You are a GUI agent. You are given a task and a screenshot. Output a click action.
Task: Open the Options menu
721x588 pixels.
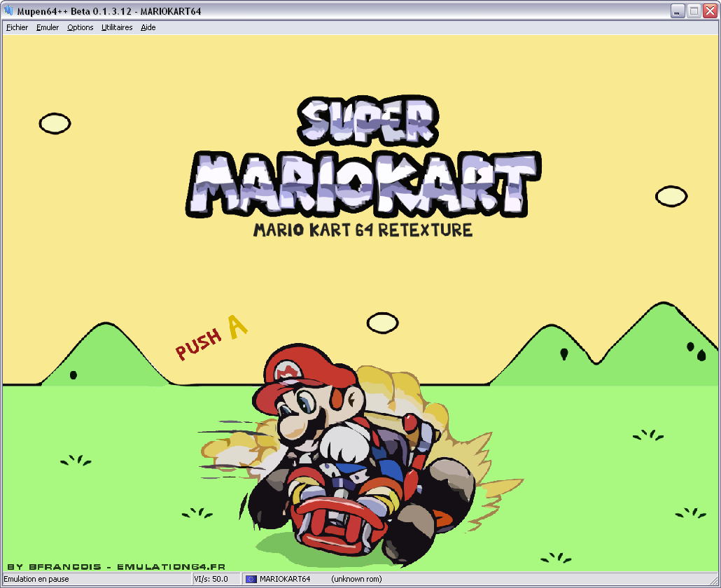click(x=80, y=27)
